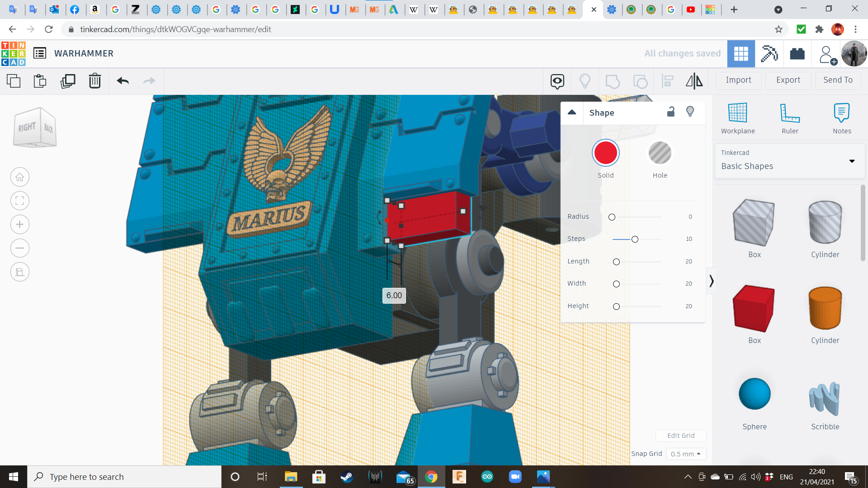This screenshot has height=488, width=868.
Task: Open the Export menu
Action: (x=788, y=80)
